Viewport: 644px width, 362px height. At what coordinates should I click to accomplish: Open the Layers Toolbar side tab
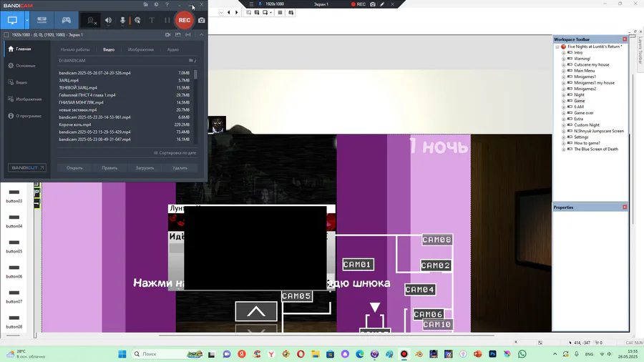[x=640, y=51]
